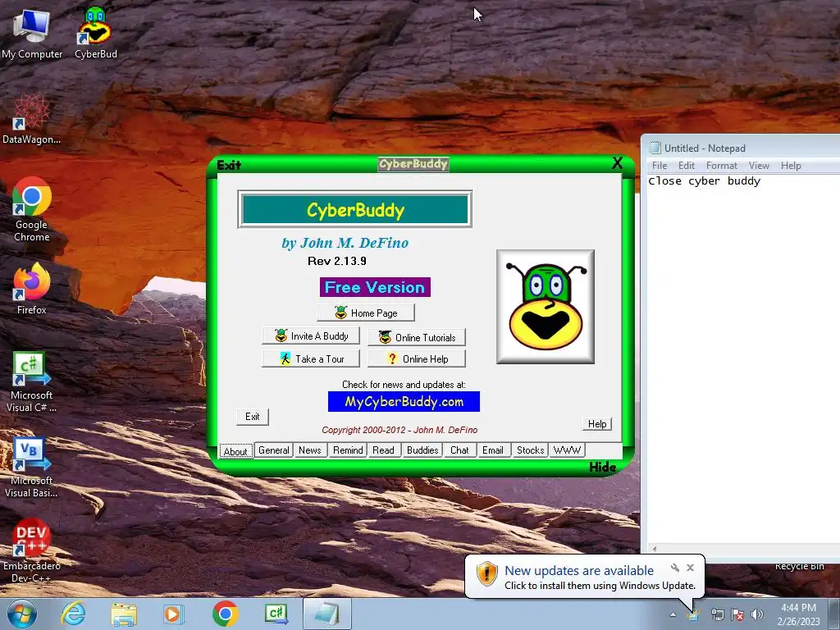
Task: Switch to the WWW tab
Action: [x=567, y=450]
